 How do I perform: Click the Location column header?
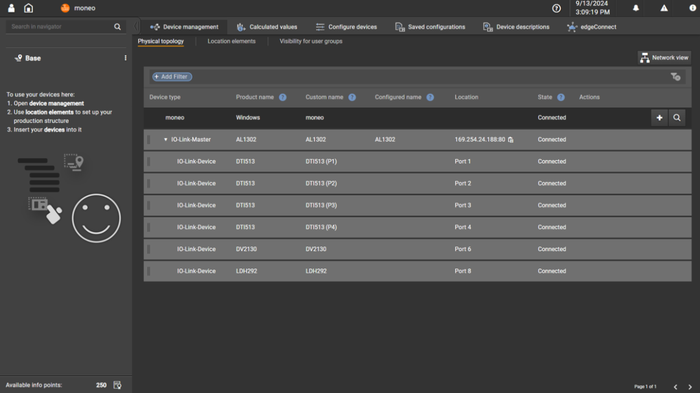466,97
